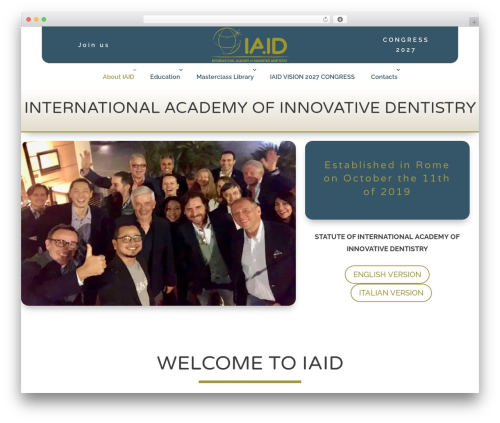
Task: Expand the Contacts submenu chevron
Action: (x=398, y=70)
